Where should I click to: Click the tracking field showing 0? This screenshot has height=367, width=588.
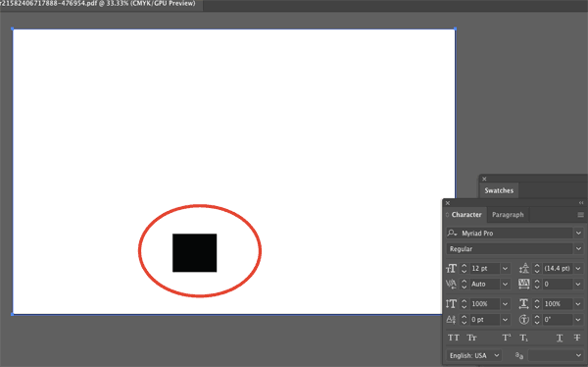pos(558,284)
